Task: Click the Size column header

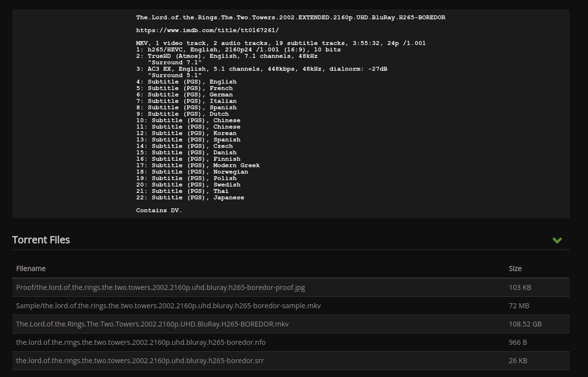Action: click(515, 269)
